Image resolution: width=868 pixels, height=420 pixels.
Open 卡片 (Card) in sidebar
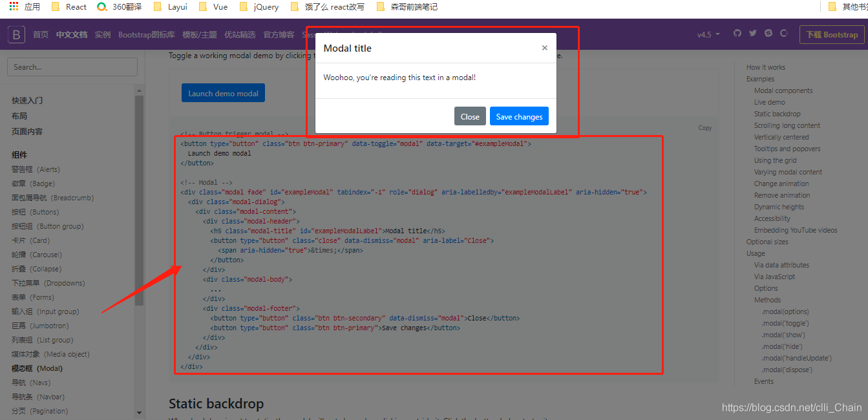point(30,240)
